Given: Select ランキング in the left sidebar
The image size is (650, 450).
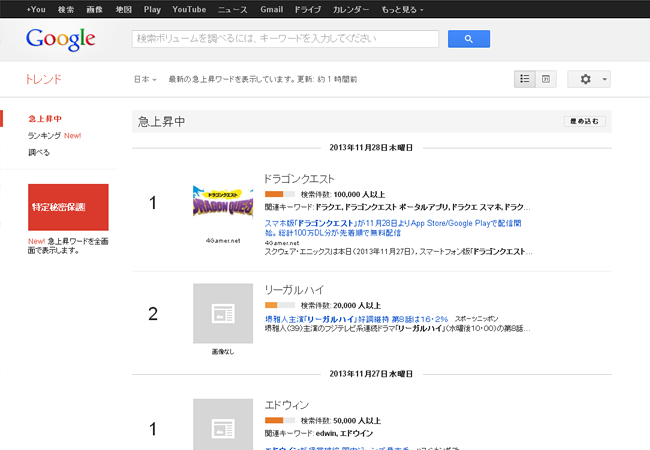Looking at the screenshot, I should coord(45,135).
